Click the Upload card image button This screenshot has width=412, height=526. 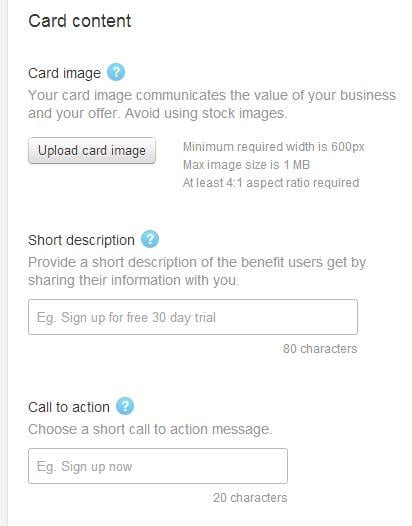pyautogui.click(x=92, y=151)
